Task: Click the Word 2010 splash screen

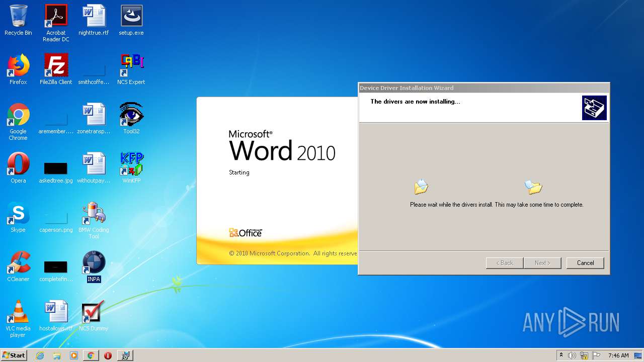Action: point(277,180)
